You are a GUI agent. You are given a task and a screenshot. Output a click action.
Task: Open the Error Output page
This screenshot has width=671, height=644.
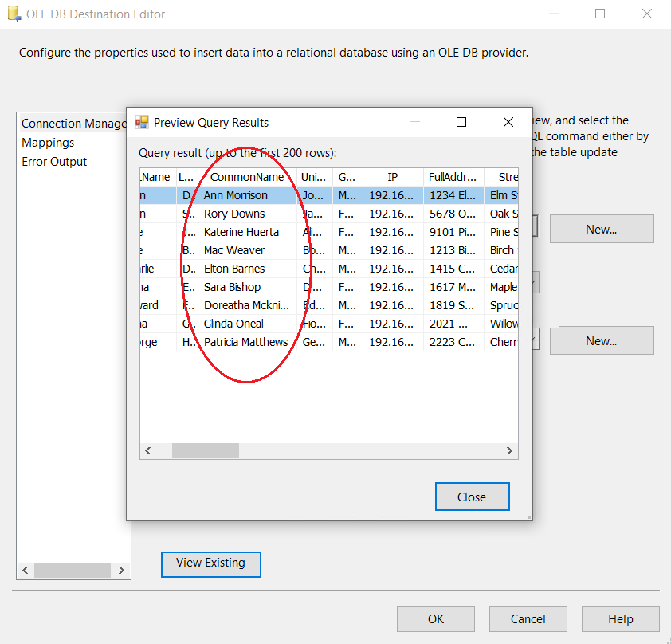(x=54, y=162)
